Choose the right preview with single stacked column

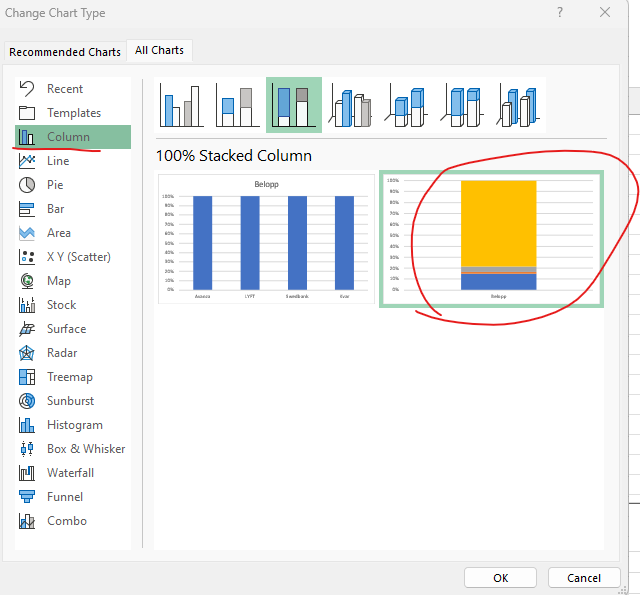(491, 239)
